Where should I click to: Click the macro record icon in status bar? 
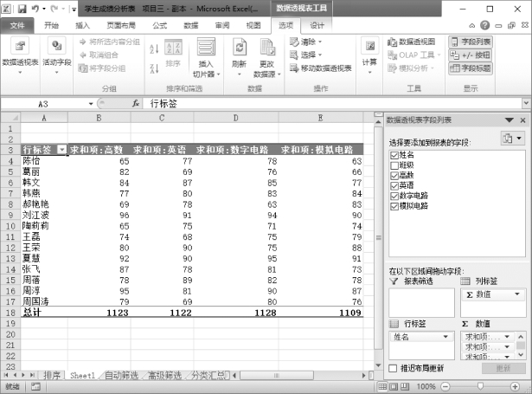[35, 386]
